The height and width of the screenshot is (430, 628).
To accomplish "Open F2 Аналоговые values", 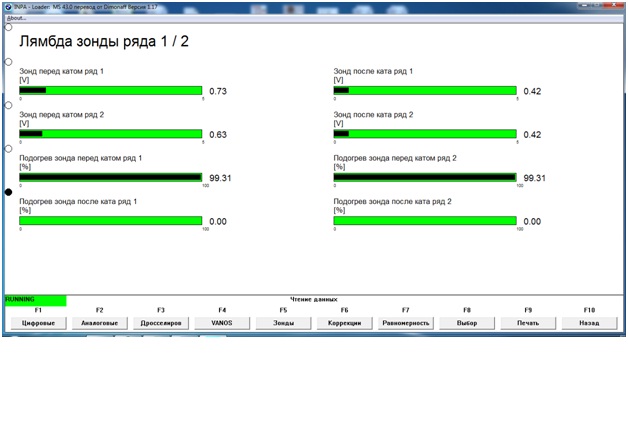I will (x=100, y=323).
